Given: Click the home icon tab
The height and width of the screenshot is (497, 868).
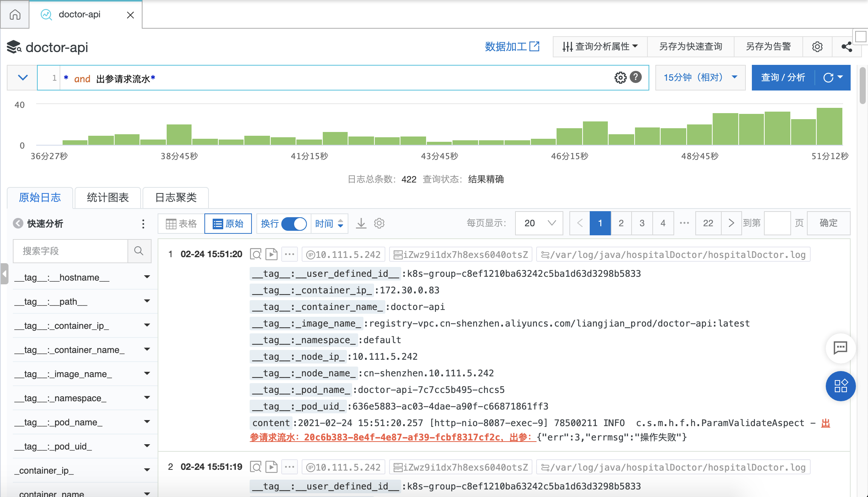Looking at the screenshot, I should [x=15, y=15].
